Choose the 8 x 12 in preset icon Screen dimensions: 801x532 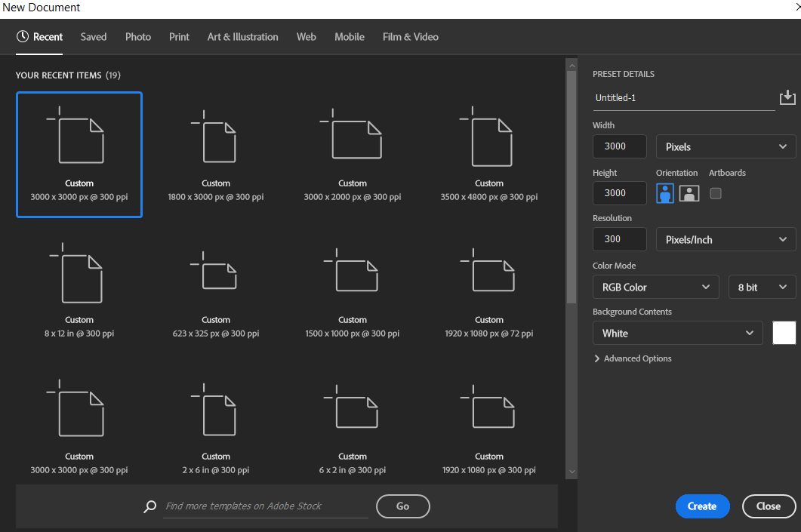(x=79, y=280)
